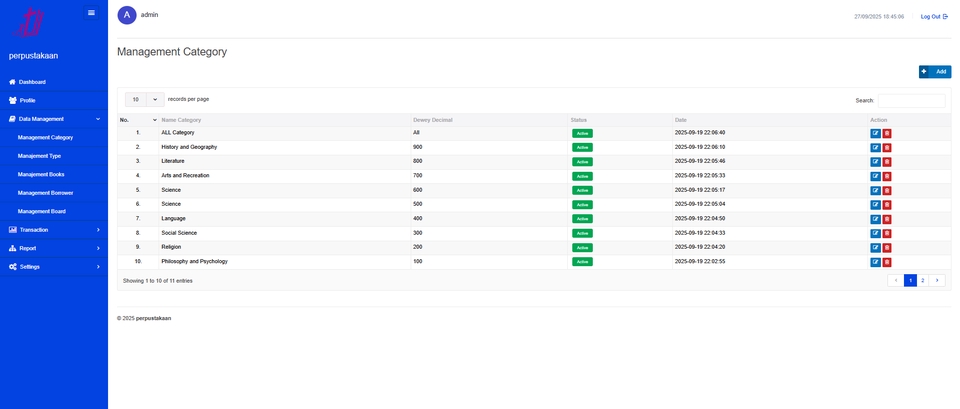Click the Log Out link
Image resolution: width=960 pixels, height=409 pixels.
pos(934,16)
